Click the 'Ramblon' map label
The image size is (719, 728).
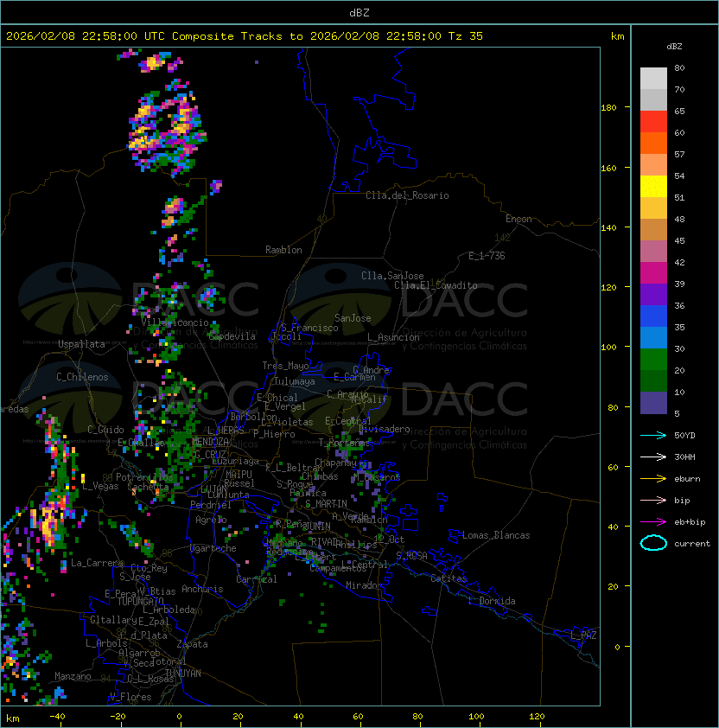pyautogui.click(x=283, y=250)
